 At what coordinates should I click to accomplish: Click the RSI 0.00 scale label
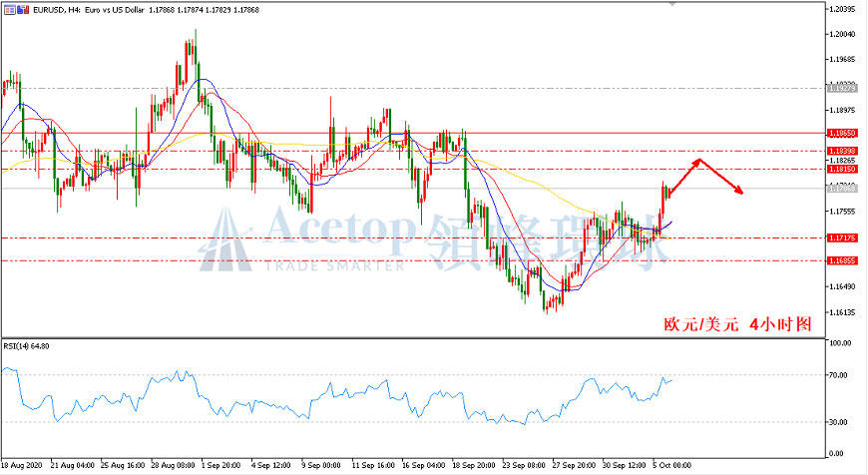click(836, 453)
